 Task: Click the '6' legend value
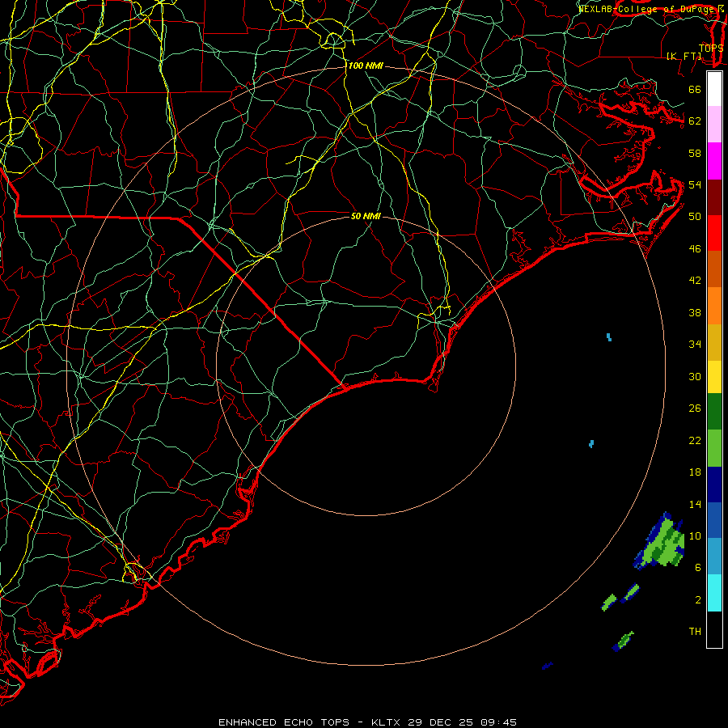click(x=697, y=568)
